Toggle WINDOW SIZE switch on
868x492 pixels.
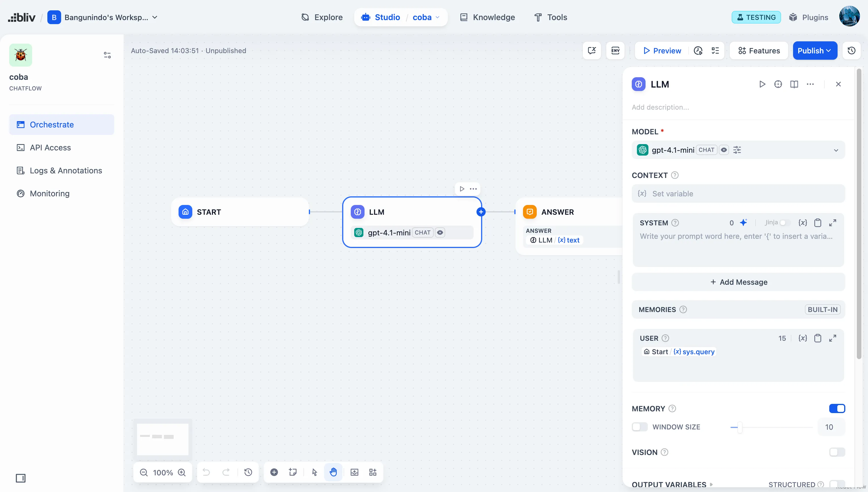639,427
